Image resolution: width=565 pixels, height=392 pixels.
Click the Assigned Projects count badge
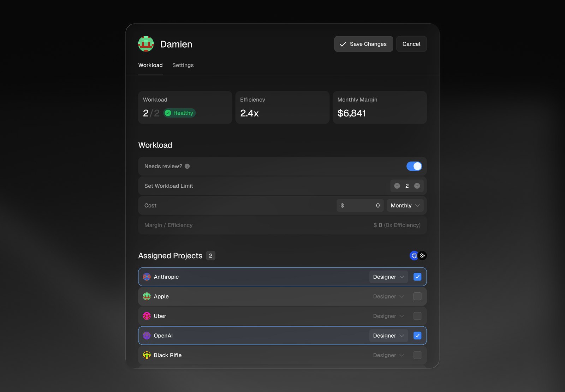[210, 255]
